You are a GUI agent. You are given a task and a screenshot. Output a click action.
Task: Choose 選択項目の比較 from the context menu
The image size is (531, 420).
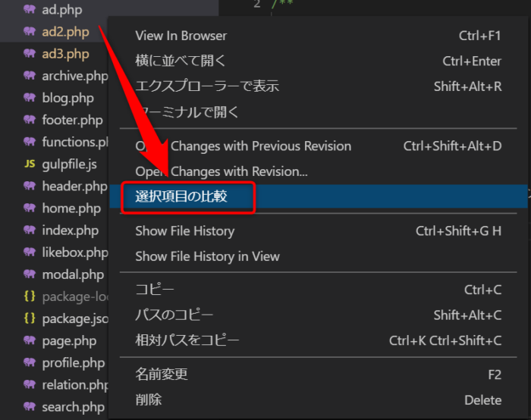coord(181,197)
